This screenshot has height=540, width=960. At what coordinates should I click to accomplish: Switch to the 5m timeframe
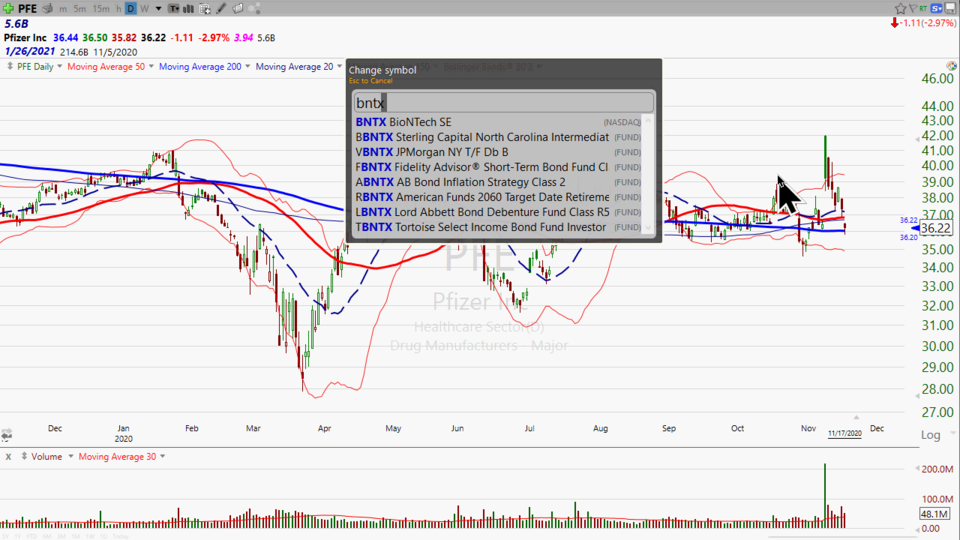[80, 9]
